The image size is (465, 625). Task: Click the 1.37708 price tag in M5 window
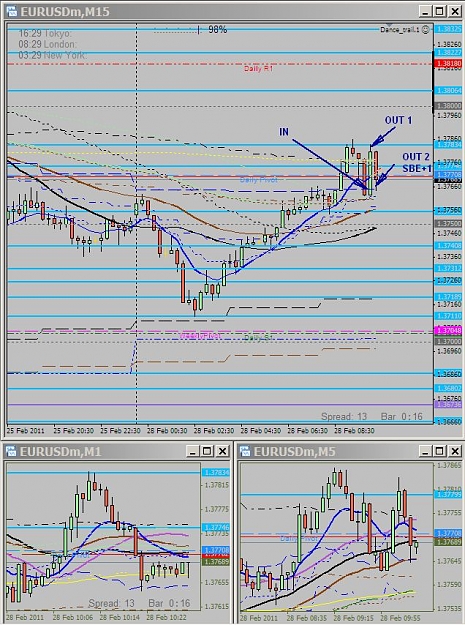[448, 533]
